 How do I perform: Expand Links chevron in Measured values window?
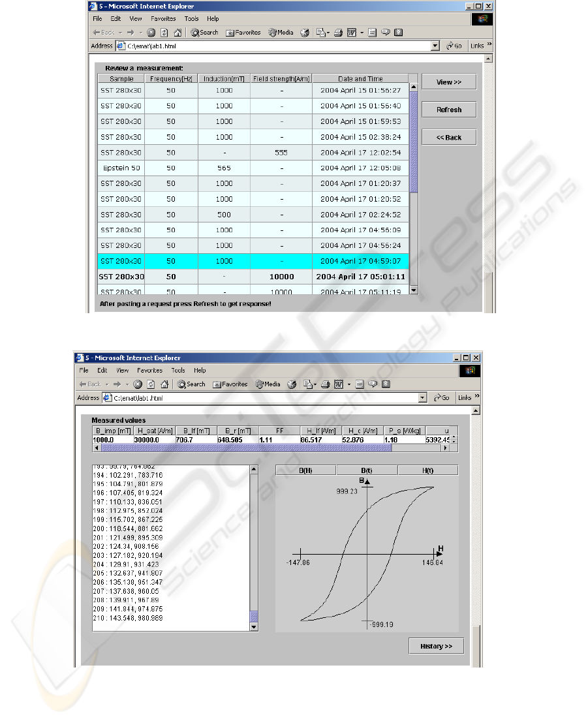pyautogui.click(x=477, y=396)
